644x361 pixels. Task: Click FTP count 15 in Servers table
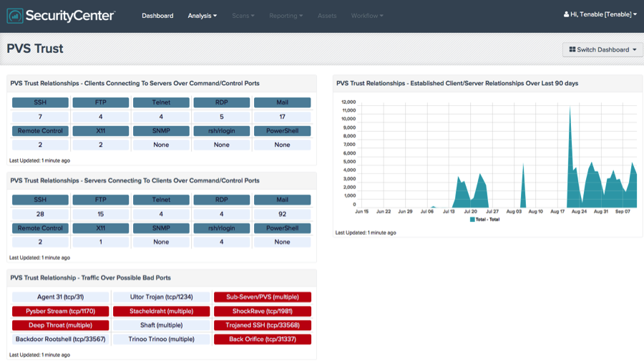pos(101,214)
